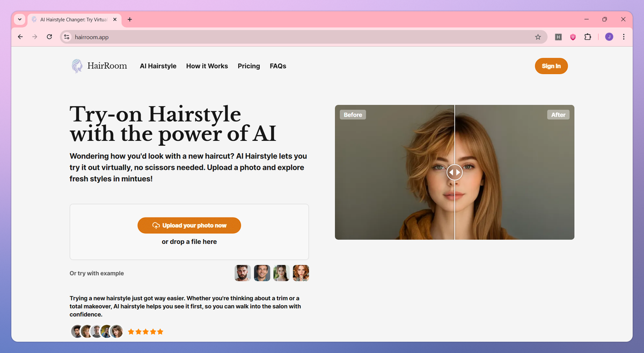Click the five-star rating

(145, 332)
